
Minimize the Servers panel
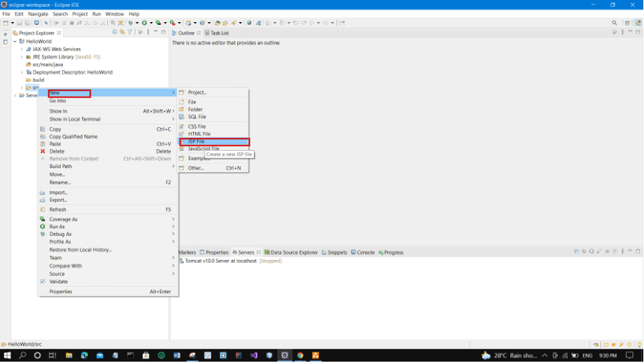point(630,250)
